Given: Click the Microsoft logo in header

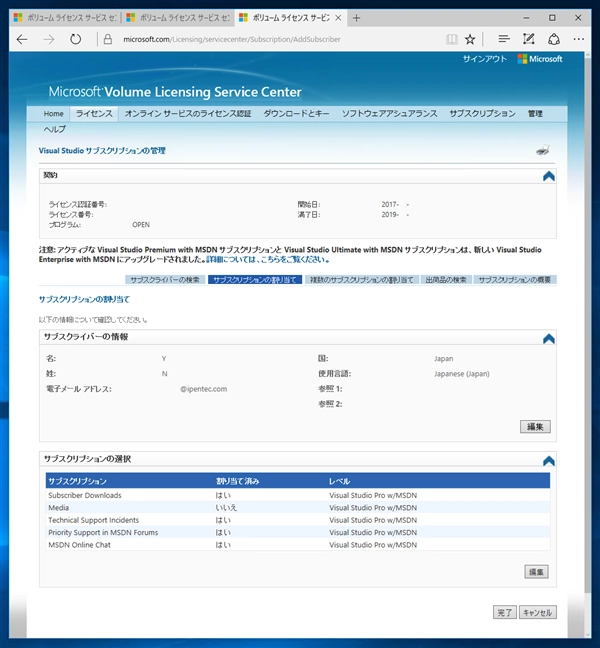Looking at the screenshot, I should (540, 59).
